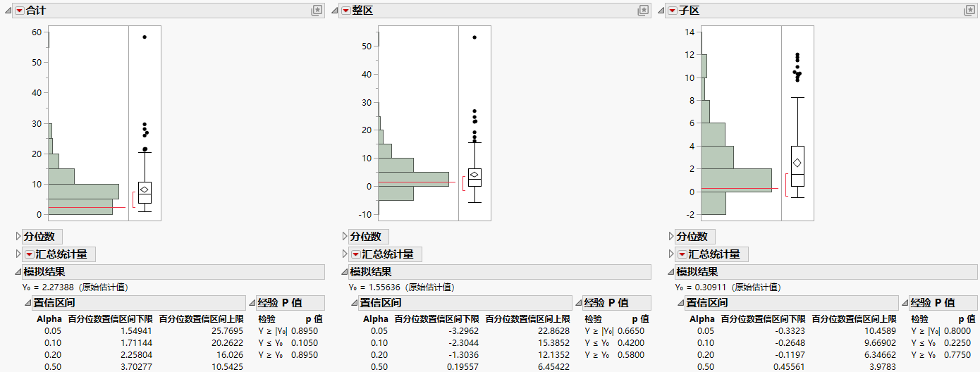Expand 汇总统计量 disclosure triangle under 子区
This screenshot has width=980, height=372.
(670, 254)
